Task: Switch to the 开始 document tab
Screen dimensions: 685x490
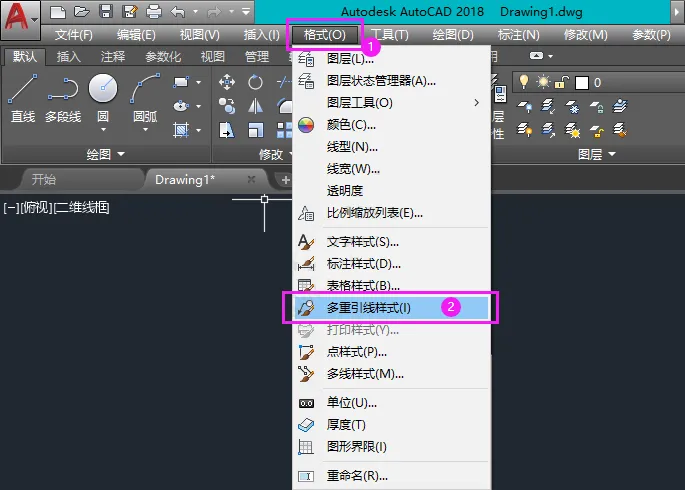Action: point(44,179)
